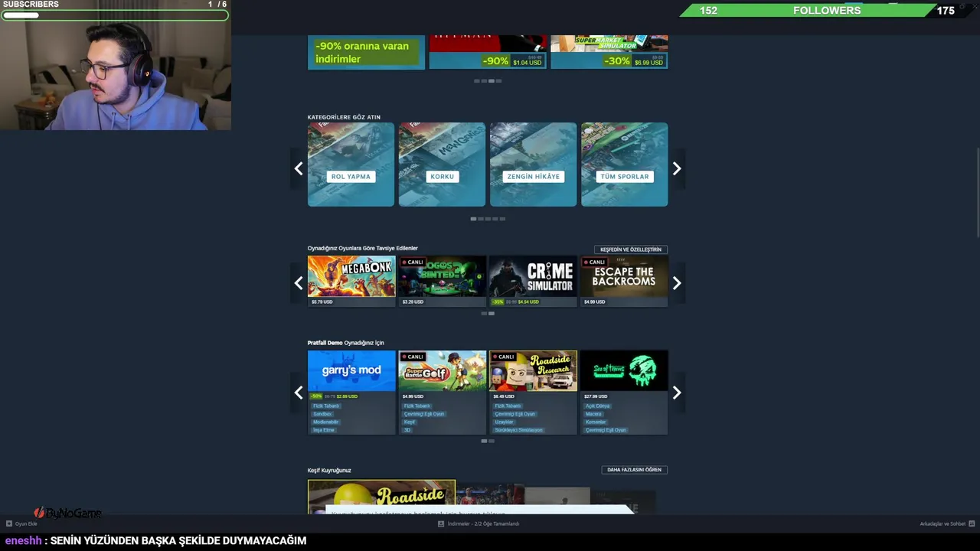Select Fizik Tabanlı tag under garry's mod
The height and width of the screenshot is (551, 980).
point(325,406)
